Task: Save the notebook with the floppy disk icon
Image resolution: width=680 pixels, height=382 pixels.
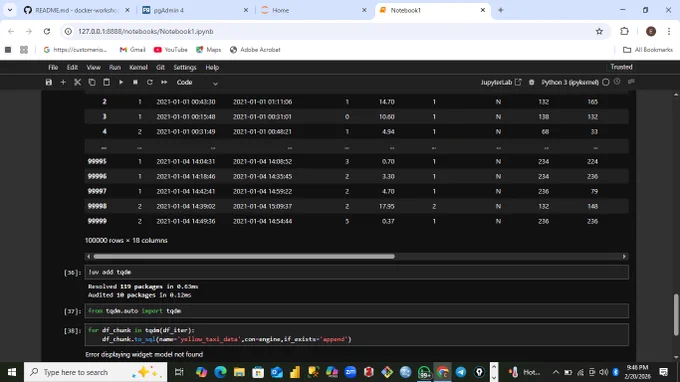Action: click(x=49, y=82)
